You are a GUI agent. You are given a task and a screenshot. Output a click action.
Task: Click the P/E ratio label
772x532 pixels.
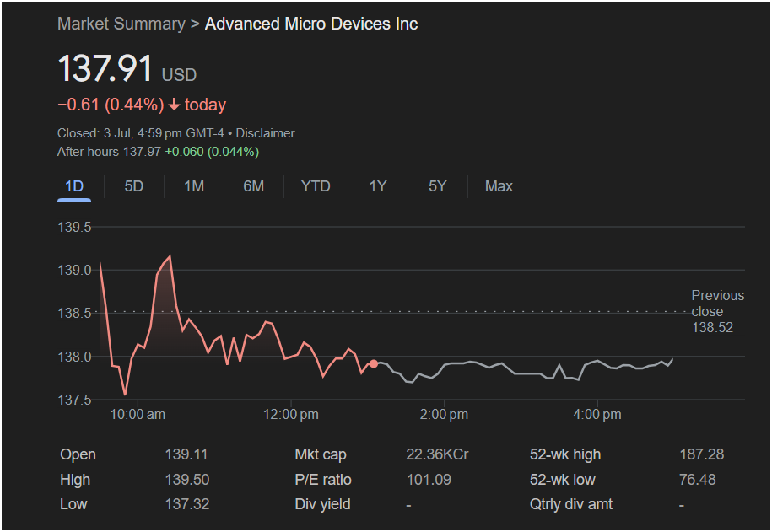click(323, 480)
